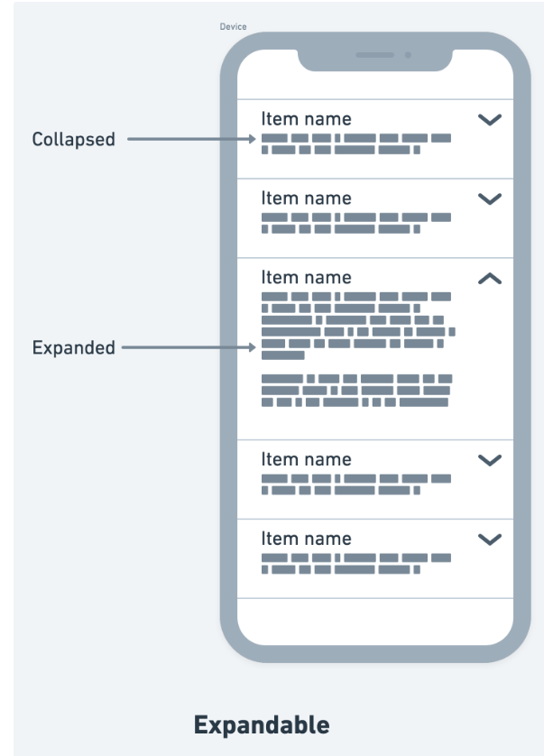
Task: Click the first item's placeholder description text
Action: [356, 143]
